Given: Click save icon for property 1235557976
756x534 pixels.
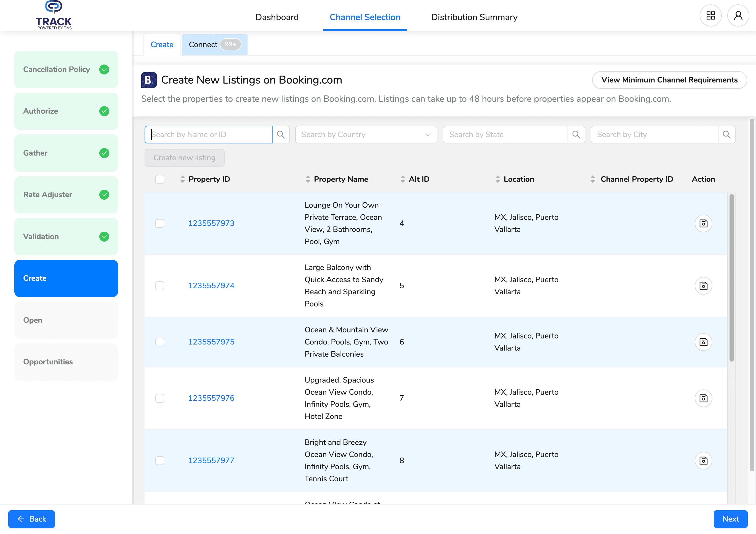Looking at the screenshot, I should pyautogui.click(x=703, y=398).
